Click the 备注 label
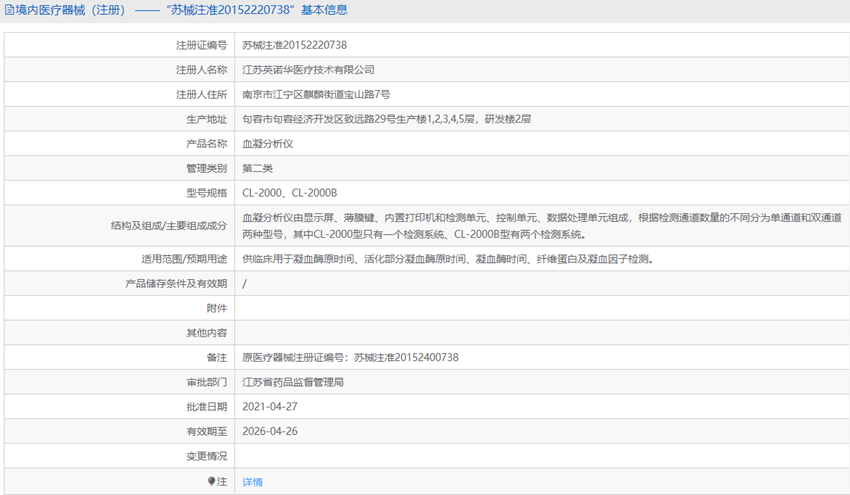 tap(217, 358)
